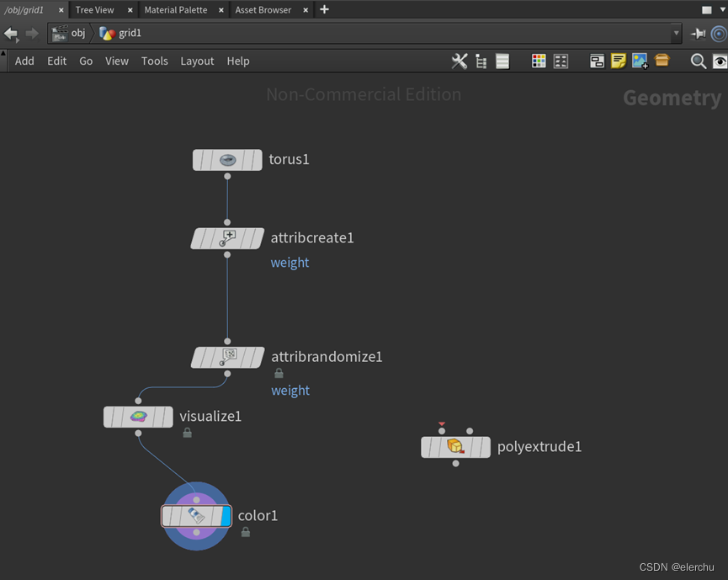Click the tree hierarchy view toolbar icon
The width and height of the screenshot is (728, 580).
click(481, 61)
